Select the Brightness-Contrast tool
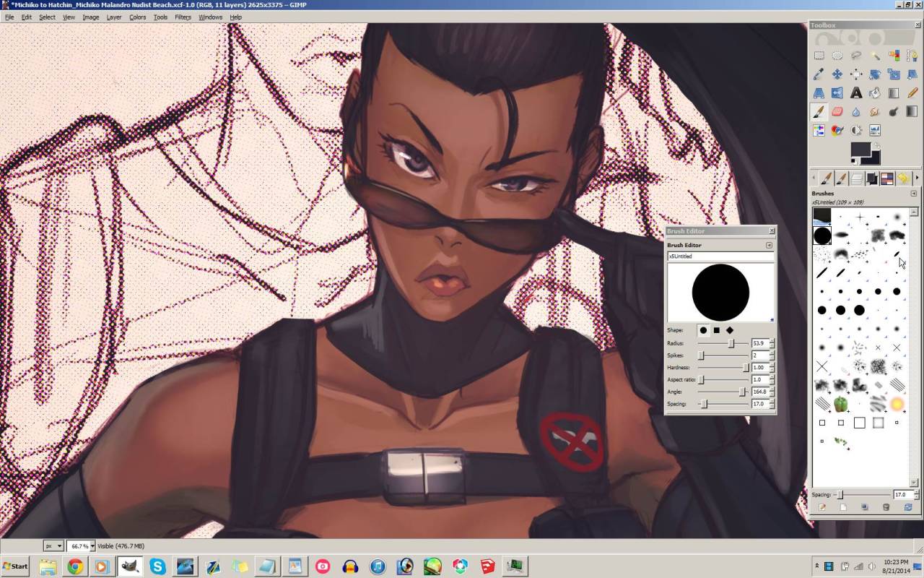The image size is (924, 578). coord(856,130)
